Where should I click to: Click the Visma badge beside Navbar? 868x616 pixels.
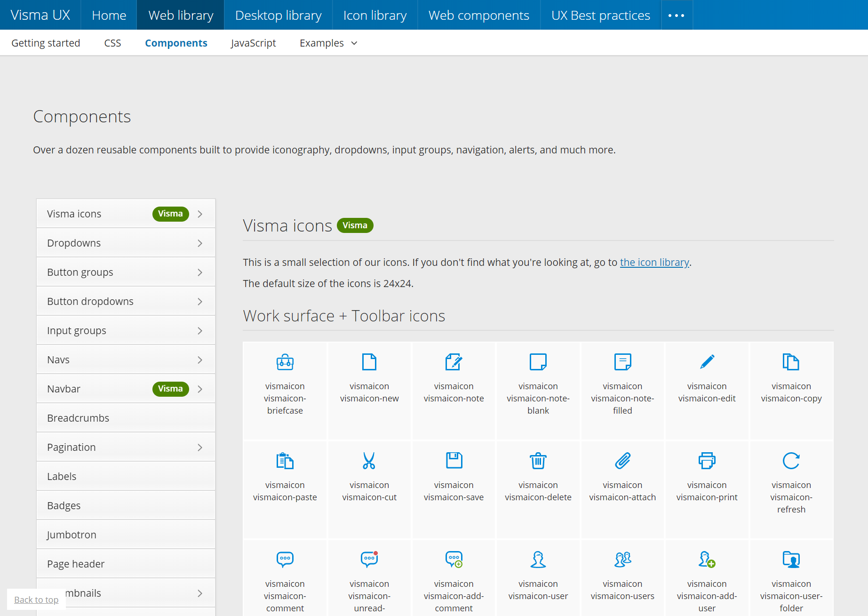[x=170, y=389]
